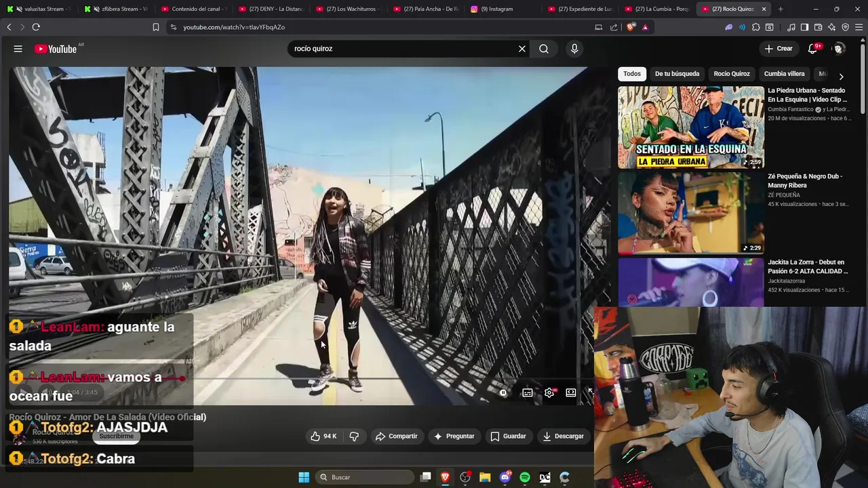Open the Windows Start menu
Viewport: 868px width, 488px height.
(304, 477)
